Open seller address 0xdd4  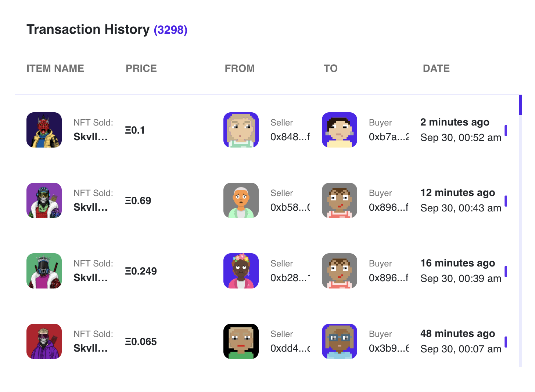(290, 348)
